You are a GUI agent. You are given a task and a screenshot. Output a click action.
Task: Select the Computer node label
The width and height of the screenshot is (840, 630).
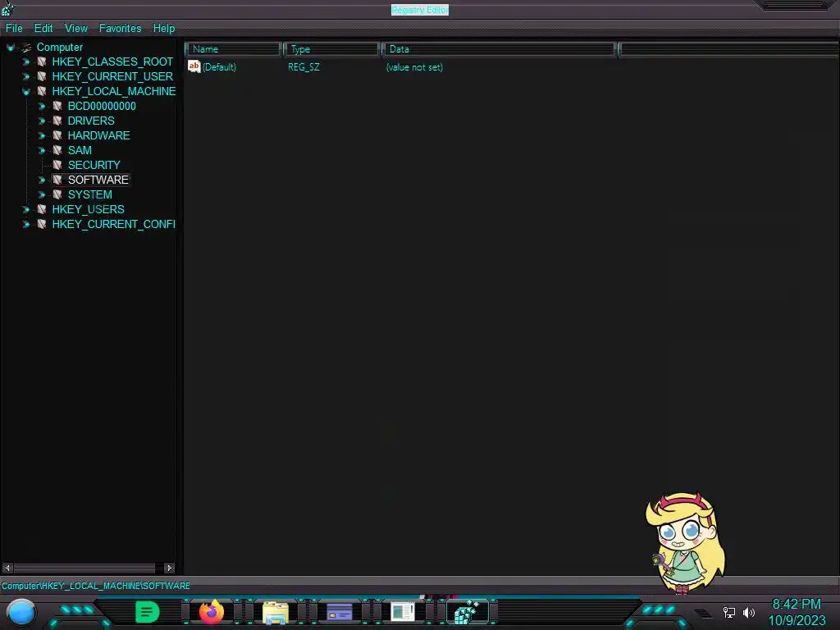59,47
